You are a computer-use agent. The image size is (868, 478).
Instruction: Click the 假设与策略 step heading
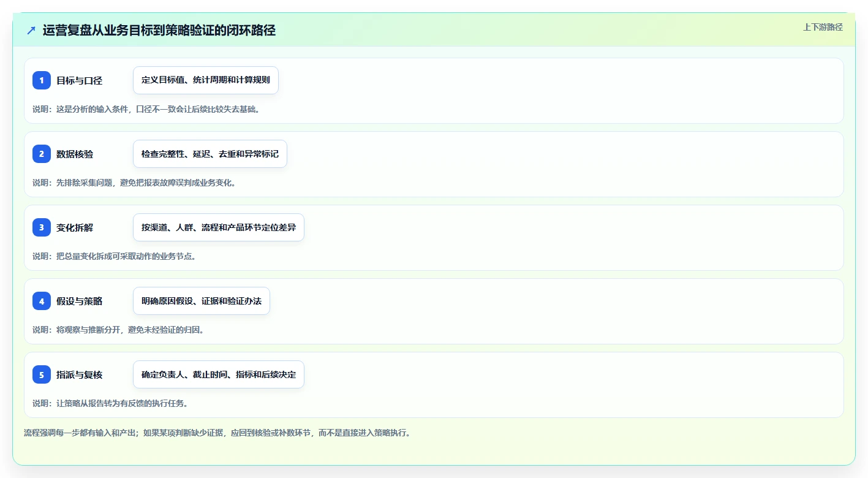[x=79, y=301]
